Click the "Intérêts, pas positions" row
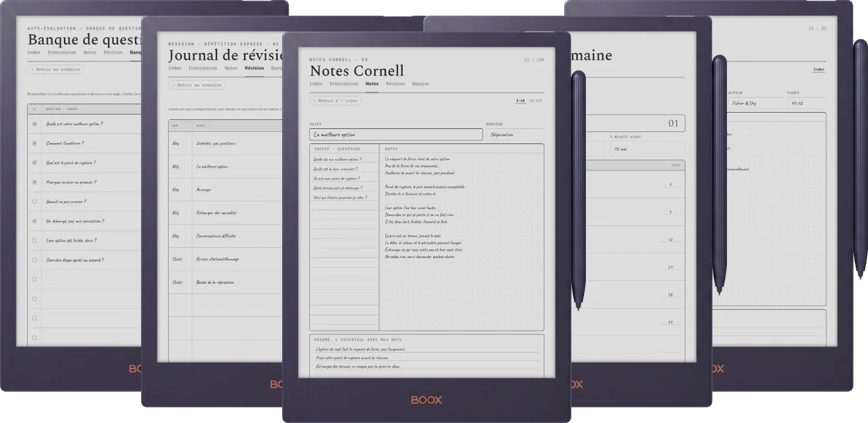The width and height of the screenshot is (868, 423). click(x=226, y=143)
